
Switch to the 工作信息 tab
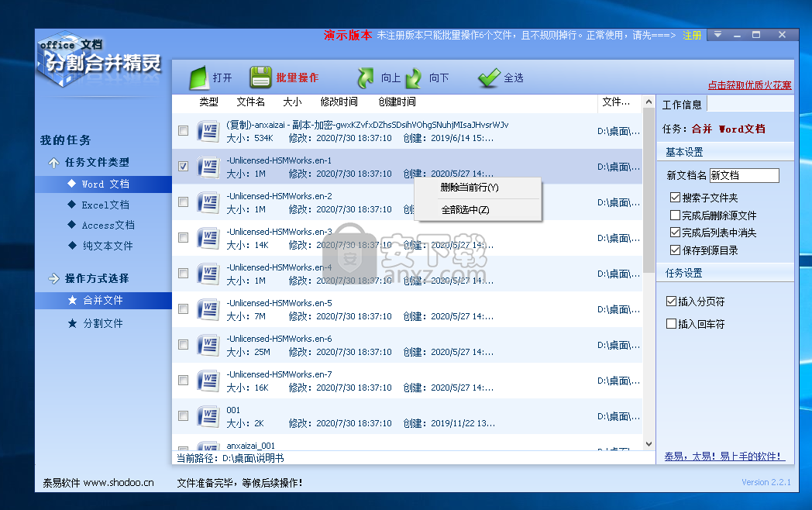click(682, 105)
